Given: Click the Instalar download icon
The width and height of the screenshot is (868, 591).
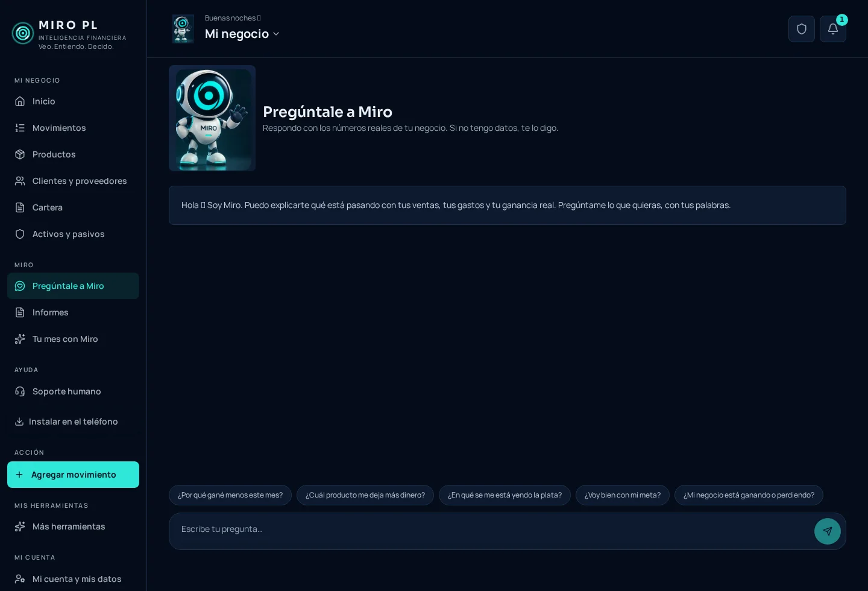Looking at the screenshot, I should (19, 422).
